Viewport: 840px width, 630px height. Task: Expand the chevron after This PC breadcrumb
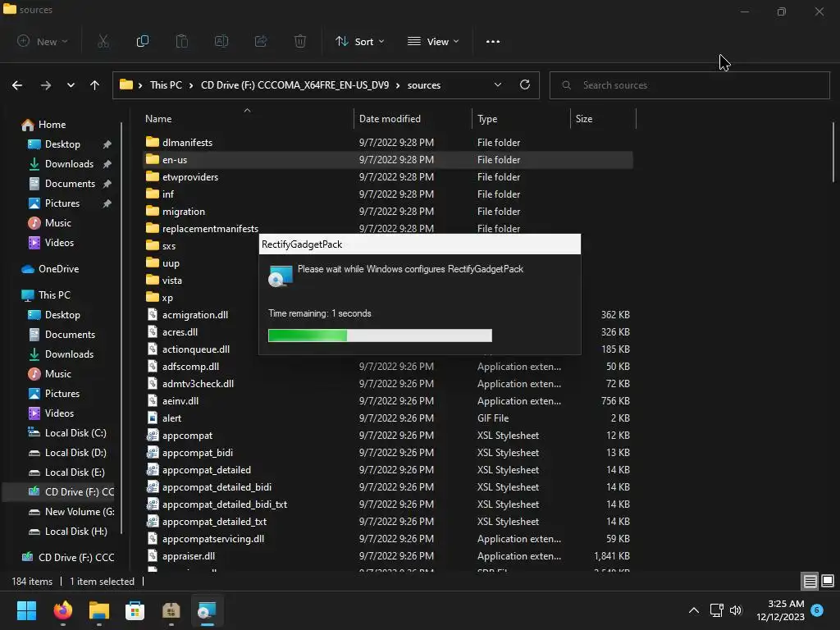pos(190,85)
